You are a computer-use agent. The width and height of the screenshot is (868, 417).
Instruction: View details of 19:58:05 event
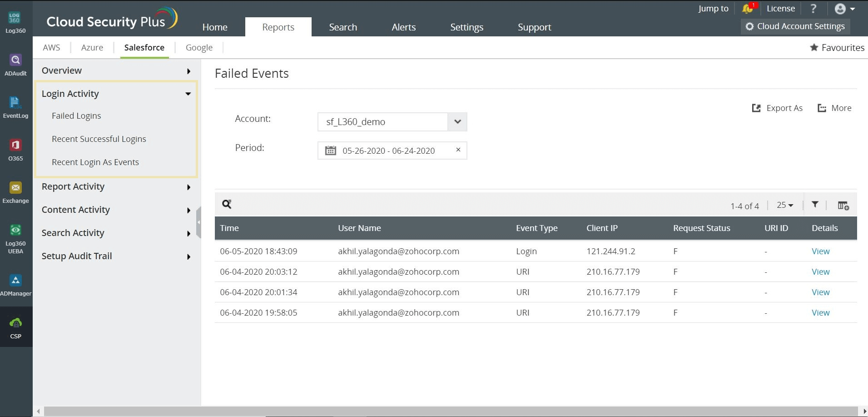820,312
